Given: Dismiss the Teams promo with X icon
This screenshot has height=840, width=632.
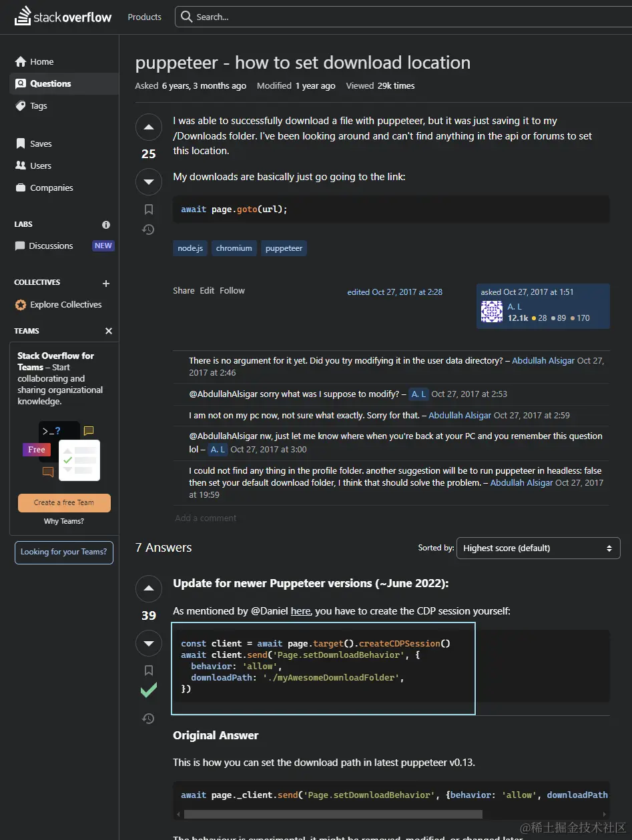Looking at the screenshot, I should pyautogui.click(x=109, y=331).
